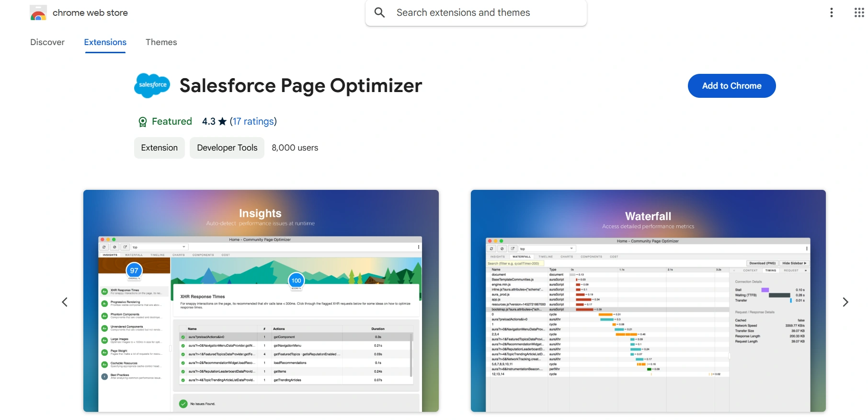Click the 4.3 rating value

tap(209, 121)
